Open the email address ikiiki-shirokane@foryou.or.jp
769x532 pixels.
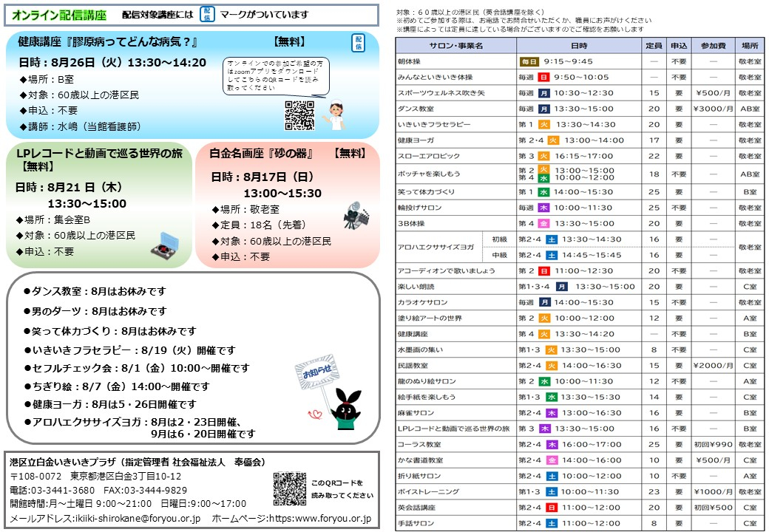[138, 518]
